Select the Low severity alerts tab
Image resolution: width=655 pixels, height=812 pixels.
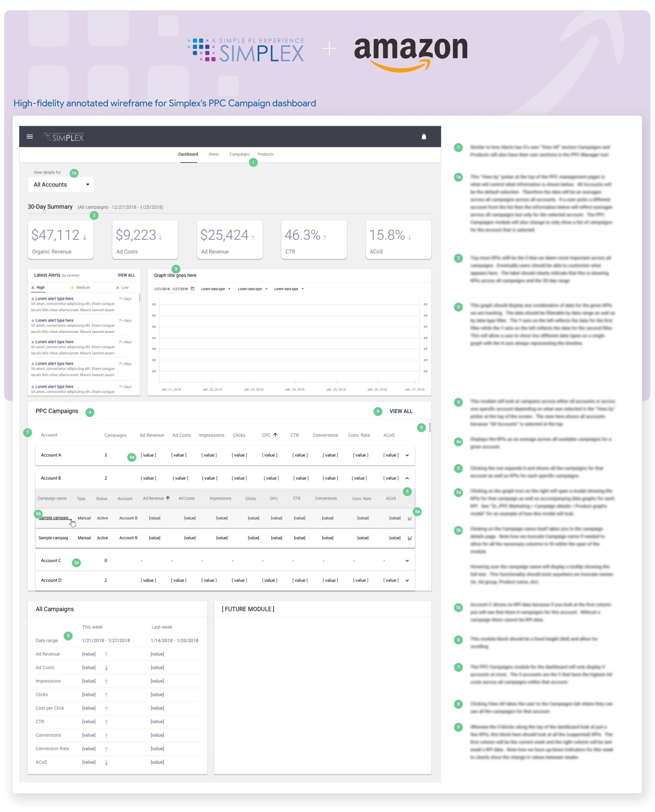(x=122, y=287)
